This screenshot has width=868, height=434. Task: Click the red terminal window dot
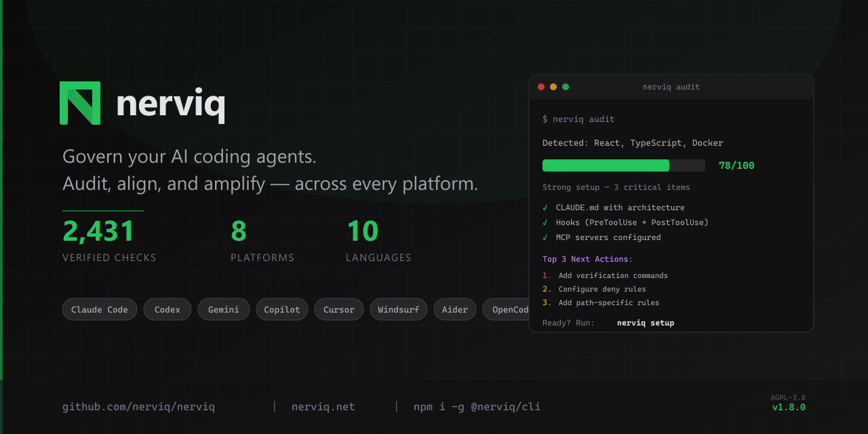point(541,87)
